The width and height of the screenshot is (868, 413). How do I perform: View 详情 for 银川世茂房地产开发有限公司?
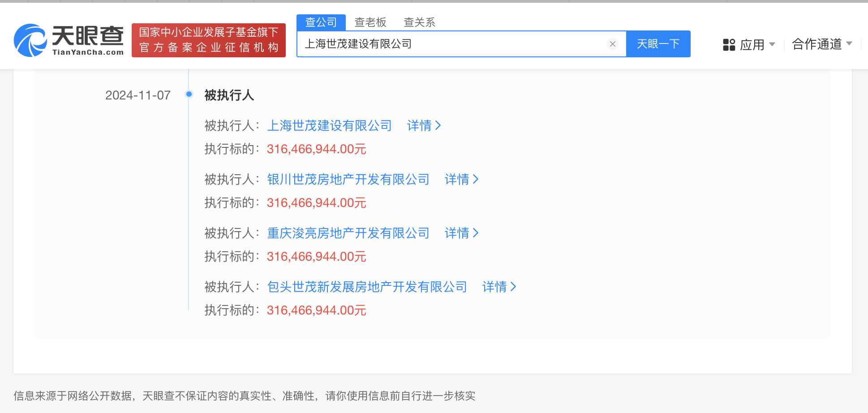tap(462, 180)
